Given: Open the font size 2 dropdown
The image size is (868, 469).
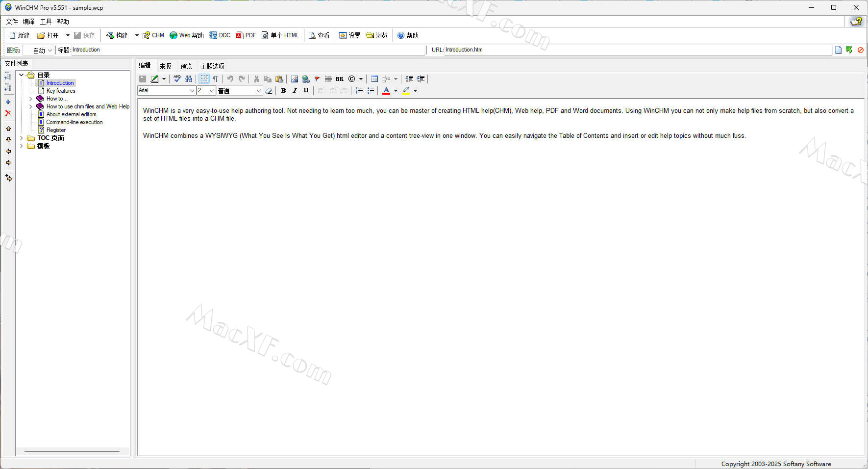Looking at the screenshot, I should click(x=212, y=91).
